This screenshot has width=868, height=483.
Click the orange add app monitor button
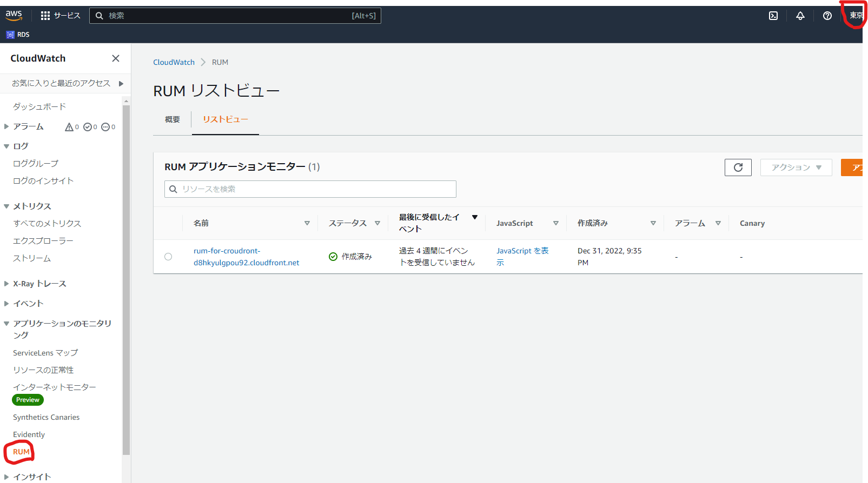point(852,167)
